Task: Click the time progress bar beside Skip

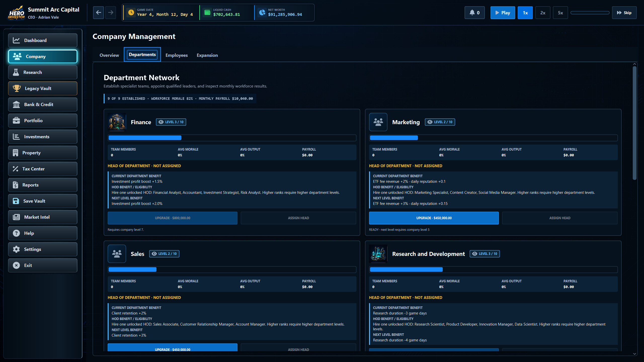Action: point(590,13)
